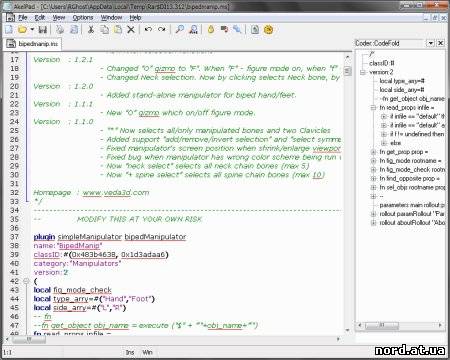Image resolution: width=450 pixels, height=360 pixels.
Task: Click the Save floppy disk icon
Action: [42, 30]
